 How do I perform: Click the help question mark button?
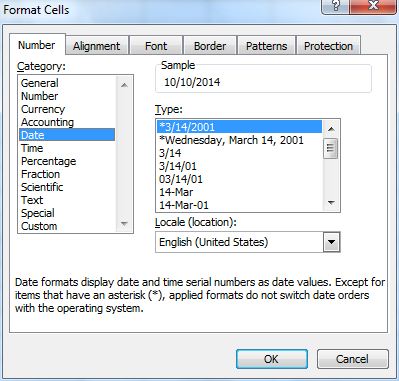[x=336, y=6]
